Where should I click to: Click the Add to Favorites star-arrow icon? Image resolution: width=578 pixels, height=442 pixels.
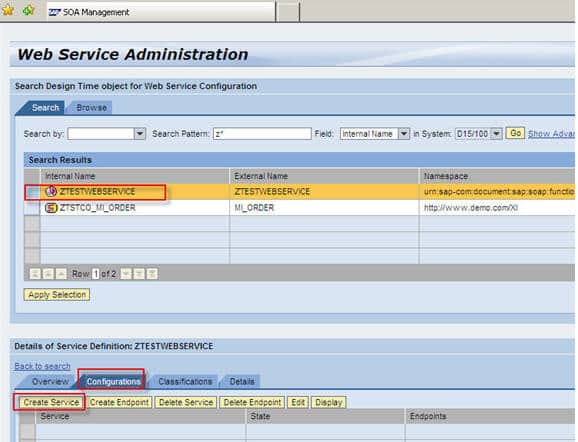pyautogui.click(x=28, y=10)
